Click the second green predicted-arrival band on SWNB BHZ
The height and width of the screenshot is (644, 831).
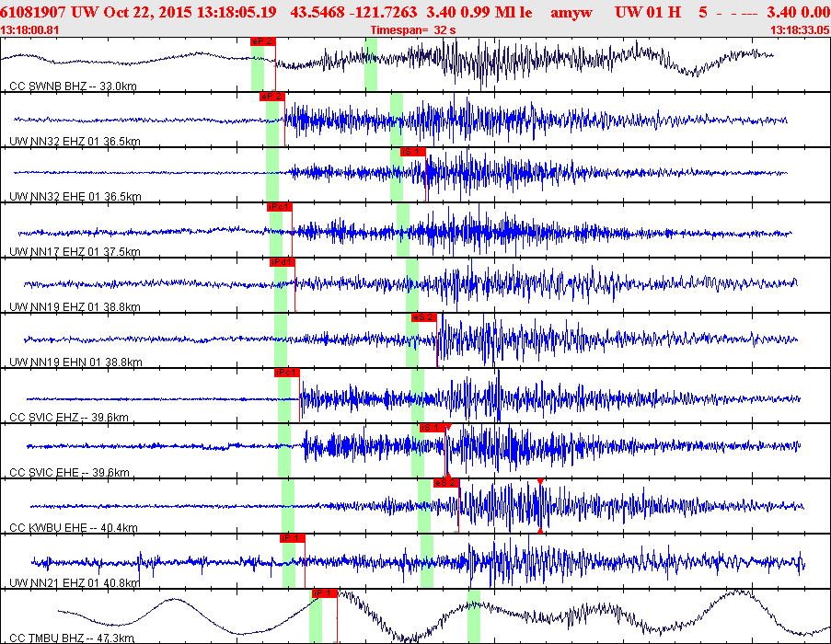click(371, 64)
